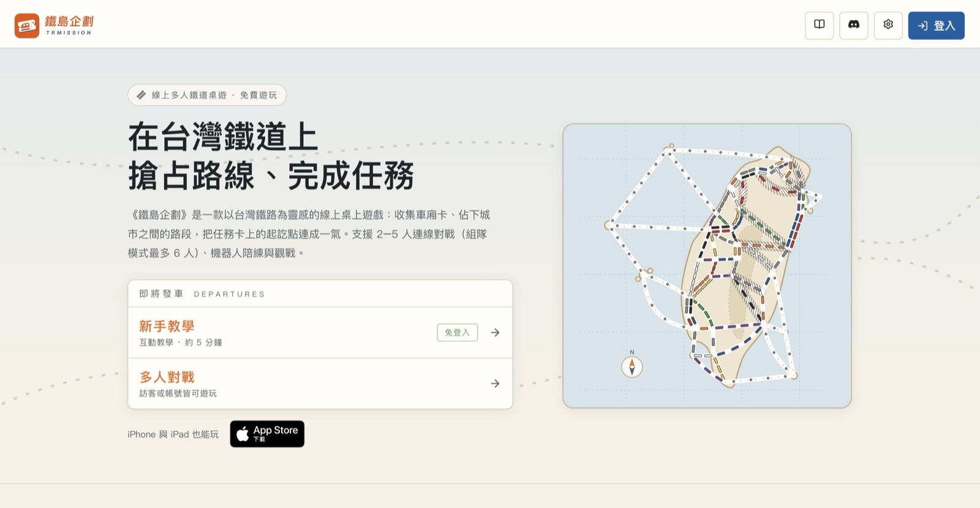Screen dimensions: 980x508
Task: Start the 新手教學 tutorial
Action: [x=320, y=333]
